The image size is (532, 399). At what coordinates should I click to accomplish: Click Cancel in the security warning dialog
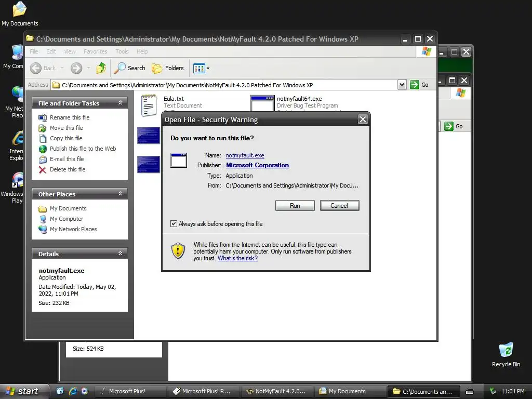click(x=339, y=206)
